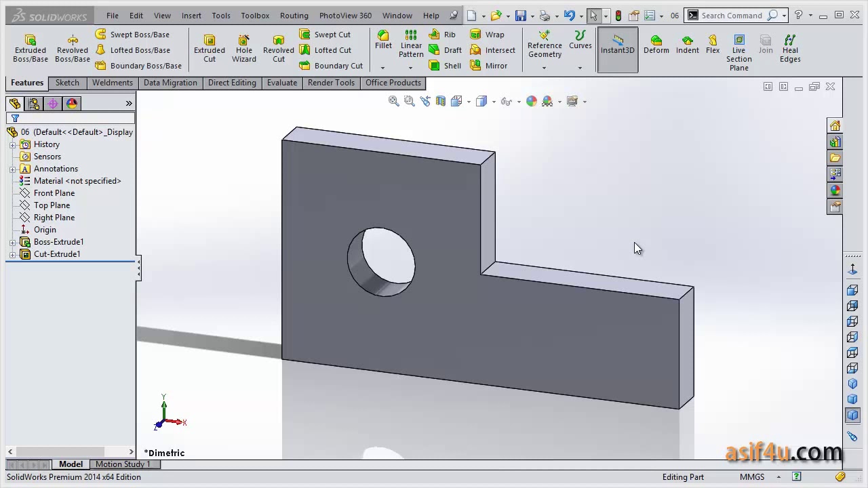The width and height of the screenshot is (868, 488).
Task: Click the Zoom to Area icon
Action: [409, 101]
